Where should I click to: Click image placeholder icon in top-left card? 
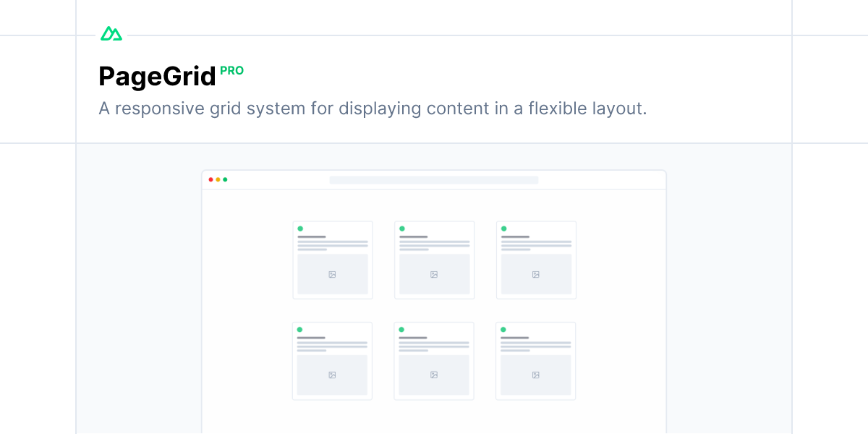pyautogui.click(x=332, y=274)
